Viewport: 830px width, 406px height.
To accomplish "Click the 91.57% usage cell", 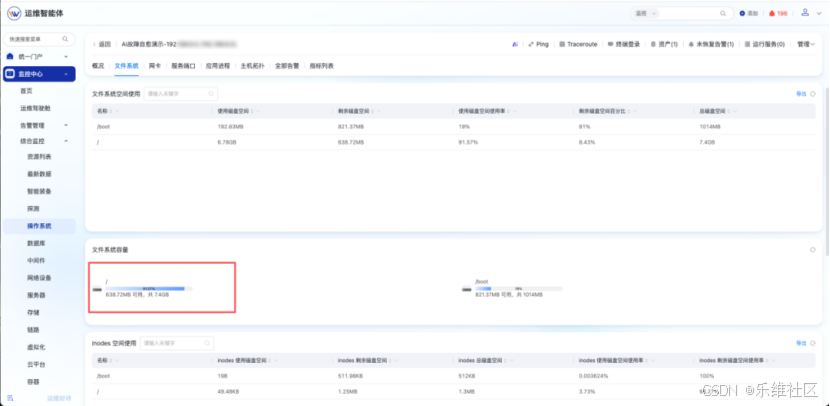I will tap(468, 142).
